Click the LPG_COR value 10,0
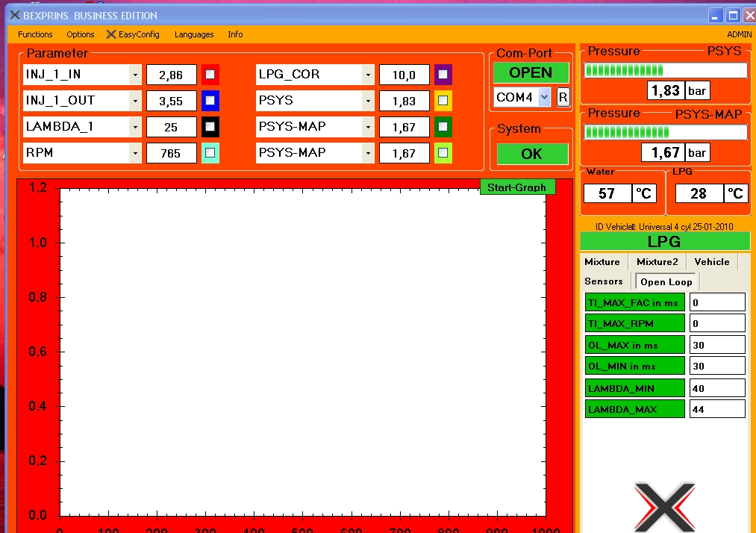756x533 pixels. click(404, 75)
